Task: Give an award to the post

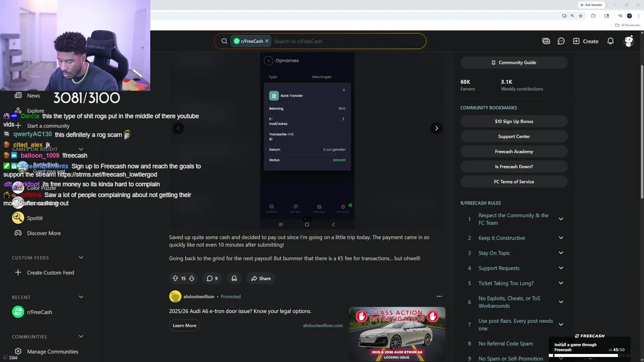Action: [x=234, y=279]
